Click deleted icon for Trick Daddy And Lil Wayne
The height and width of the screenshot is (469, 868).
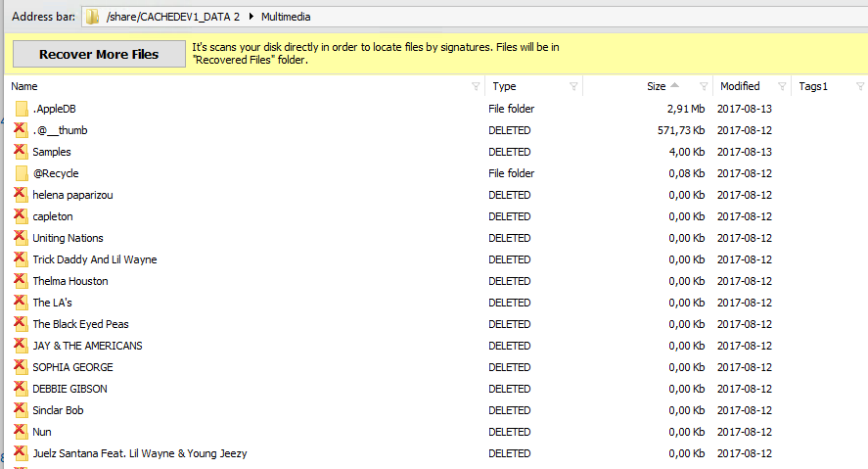(21, 259)
